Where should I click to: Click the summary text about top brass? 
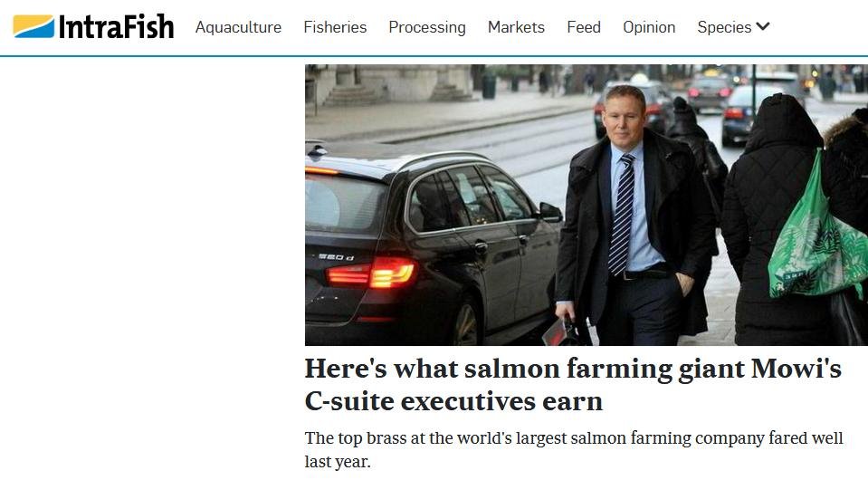coord(574,449)
